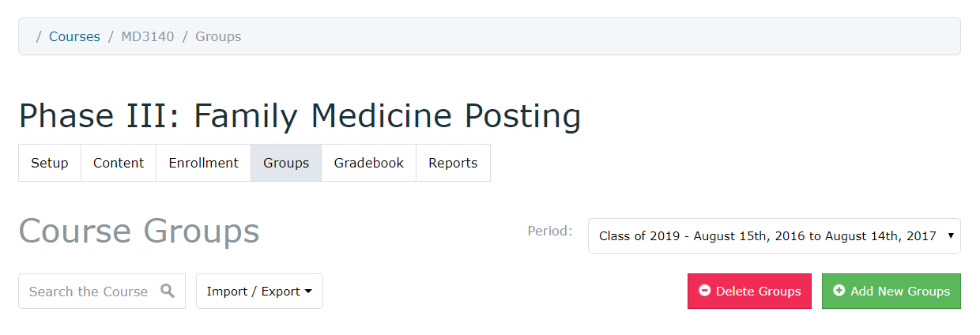Follow the Courses breadcrumb link
This screenshot has width=980, height=335.
coord(74,36)
